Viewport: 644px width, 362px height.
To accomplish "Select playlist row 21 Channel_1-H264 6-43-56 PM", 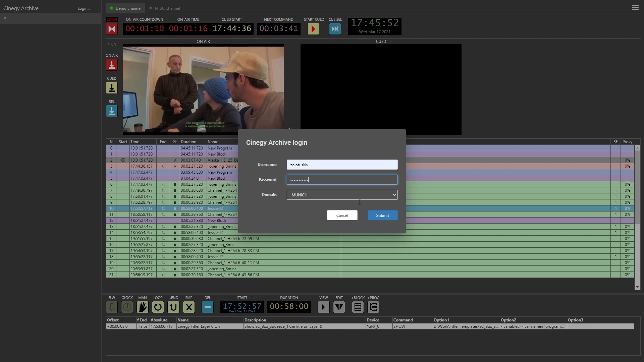I will [x=370, y=275].
